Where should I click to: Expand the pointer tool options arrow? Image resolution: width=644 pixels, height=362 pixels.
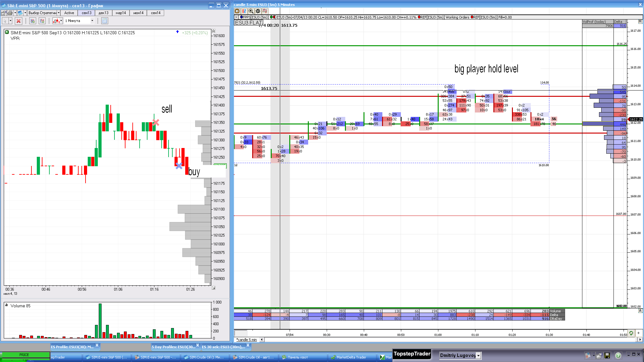coord(10,21)
